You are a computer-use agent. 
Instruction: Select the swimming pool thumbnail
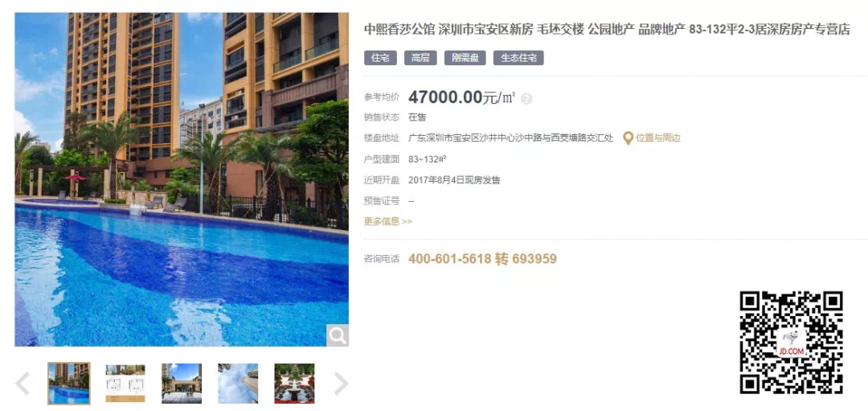(68, 384)
